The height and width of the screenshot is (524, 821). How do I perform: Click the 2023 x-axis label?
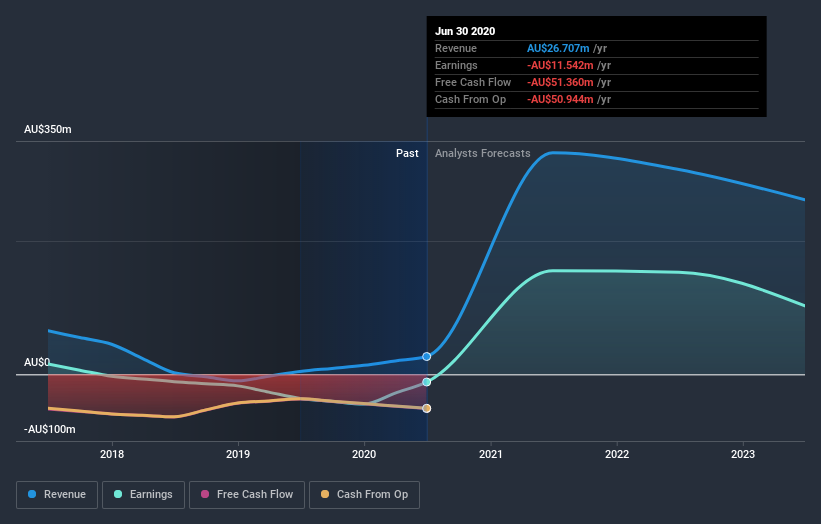click(x=743, y=454)
